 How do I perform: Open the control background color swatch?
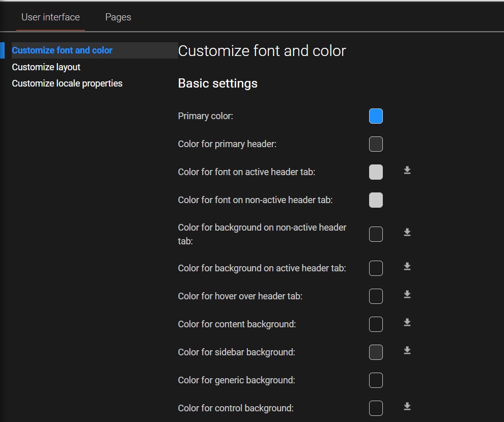coord(376,408)
